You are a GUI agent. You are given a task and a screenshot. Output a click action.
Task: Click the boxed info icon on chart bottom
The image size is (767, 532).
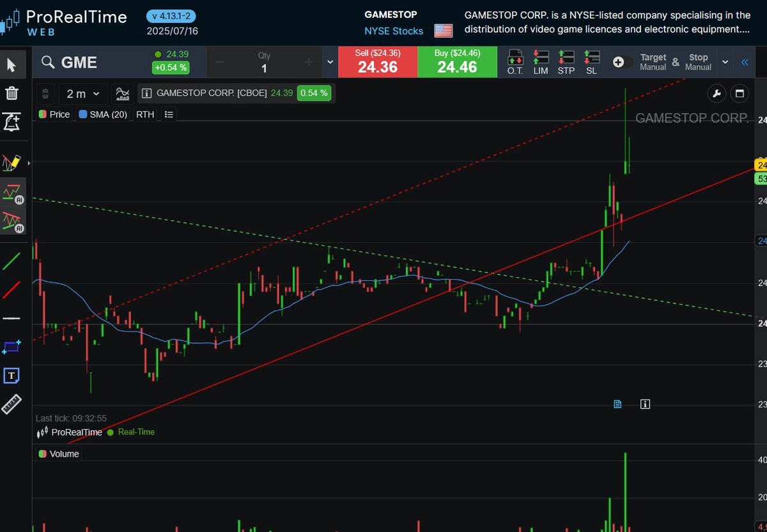point(645,404)
